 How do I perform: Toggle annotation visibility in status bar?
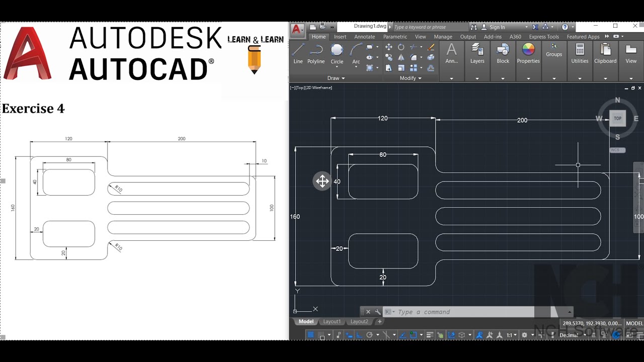478,334
